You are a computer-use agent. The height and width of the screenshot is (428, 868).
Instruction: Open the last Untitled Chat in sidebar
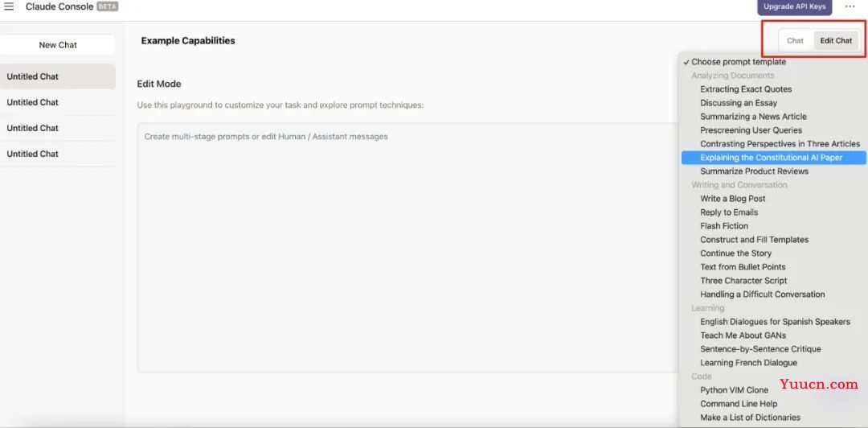pyautogui.click(x=58, y=154)
